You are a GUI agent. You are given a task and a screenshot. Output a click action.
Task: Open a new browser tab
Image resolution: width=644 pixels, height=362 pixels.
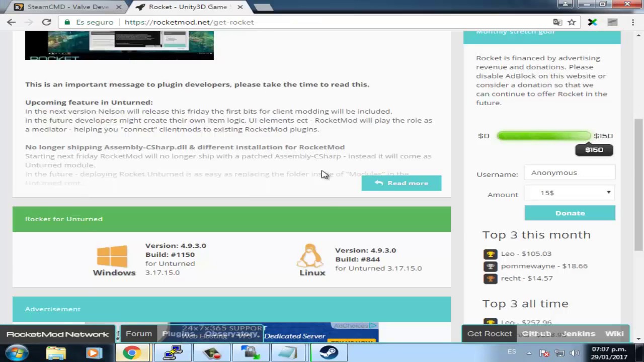coord(263,7)
